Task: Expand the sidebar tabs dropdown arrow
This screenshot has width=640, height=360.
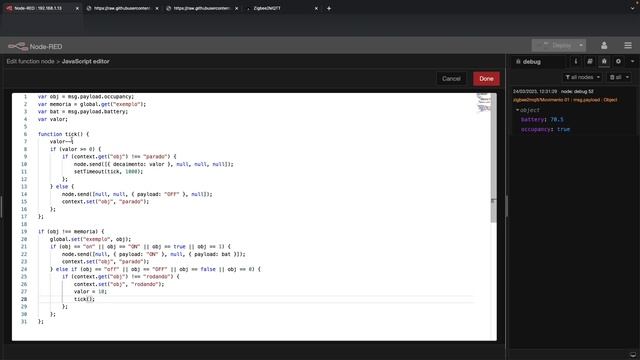Action: (632, 62)
